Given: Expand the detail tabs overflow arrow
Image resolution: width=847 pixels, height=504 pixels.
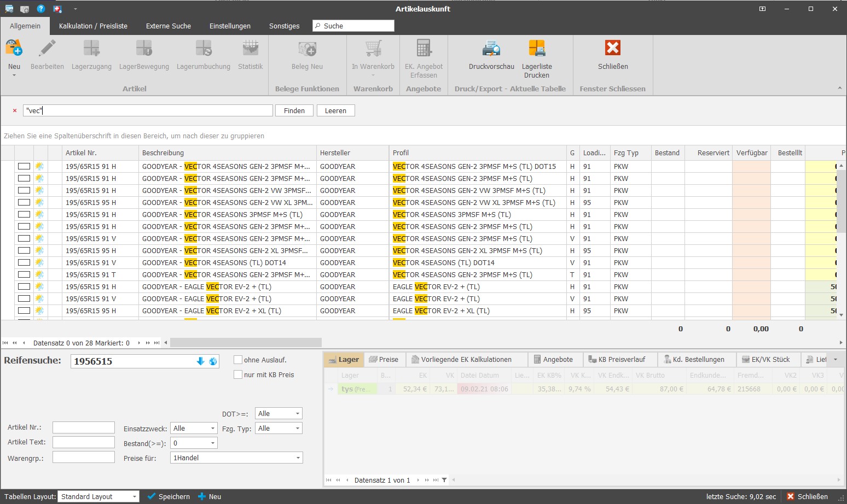Looking at the screenshot, I should [x=835, y=359].
